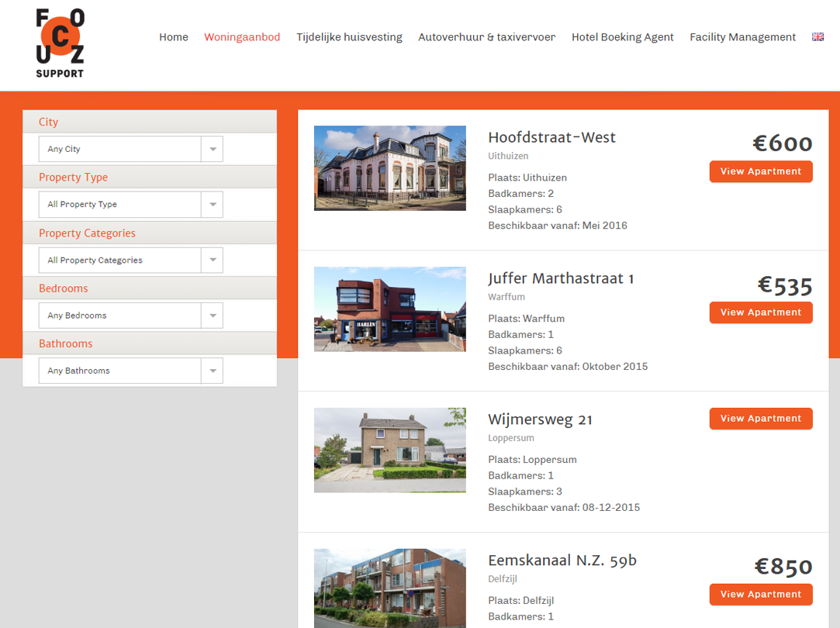Screen dimensions: 840x628
Task: Click the Property Type filter heading
Action: click(73, 178)
